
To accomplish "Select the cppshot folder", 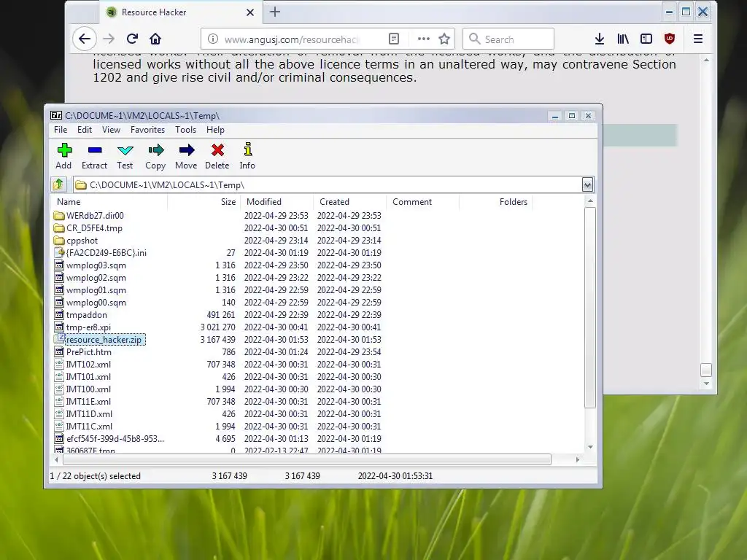I will click(x=82, y=241).
